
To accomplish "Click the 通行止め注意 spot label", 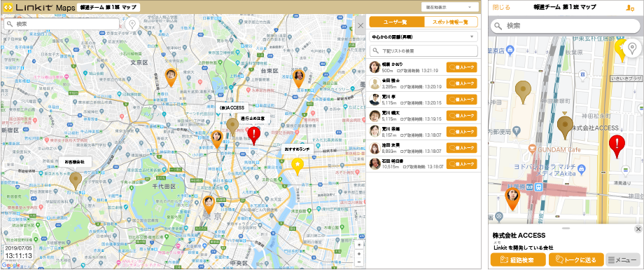I will tap(253, 119).
